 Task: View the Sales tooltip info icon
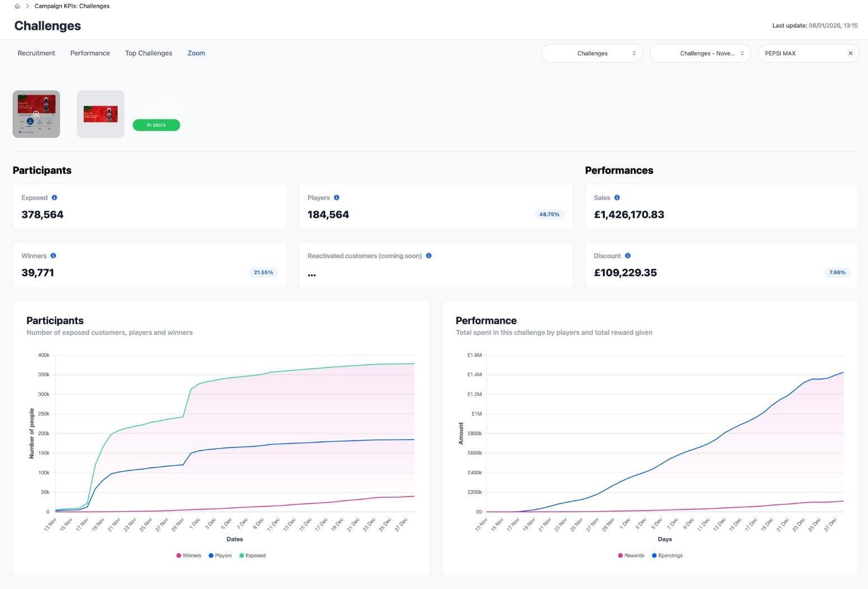click(617, 198)
